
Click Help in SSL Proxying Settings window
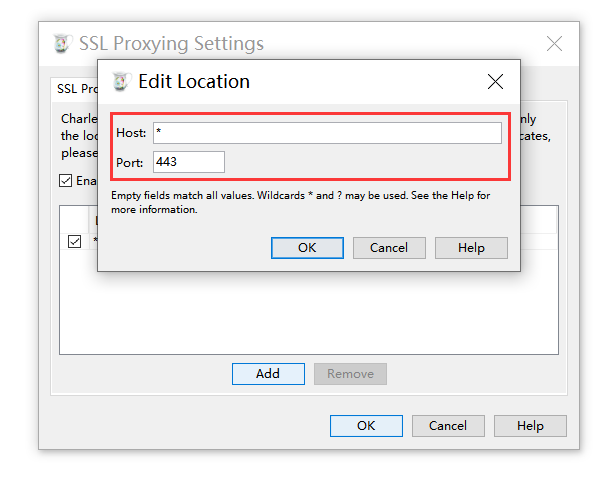[x=530, y=426]
